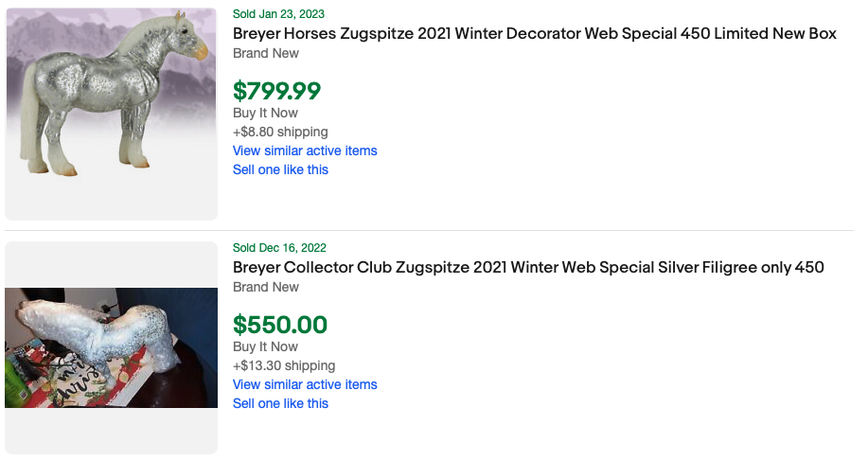868x461 pixels.
Task: Click 'Sell one like this' under the $550.00 listing
Action: (280, 403)
